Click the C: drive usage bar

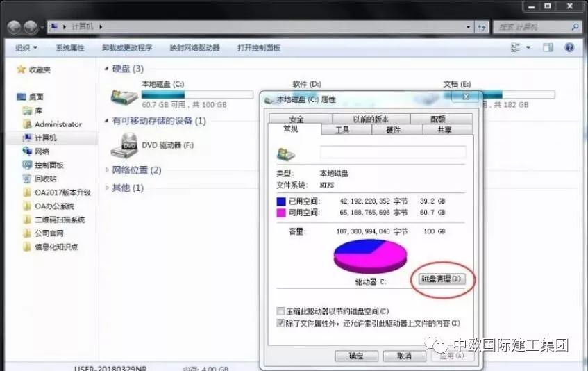pos(197,94)
